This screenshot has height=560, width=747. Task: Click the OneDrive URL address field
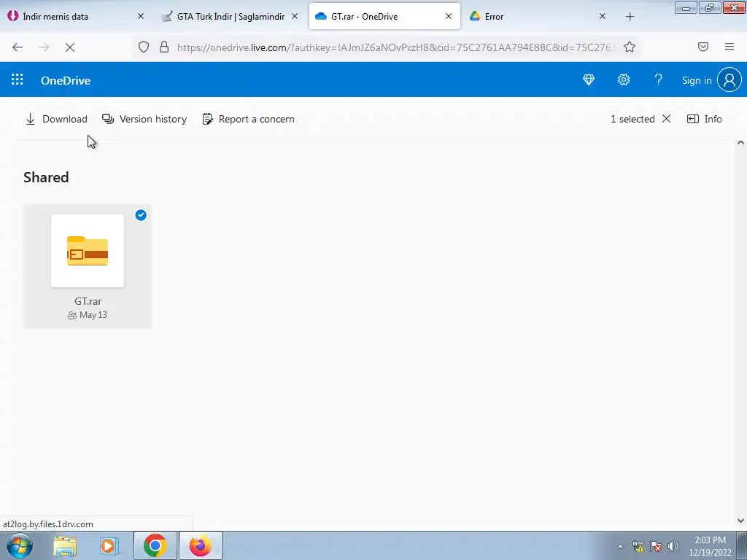pos(396,47)
